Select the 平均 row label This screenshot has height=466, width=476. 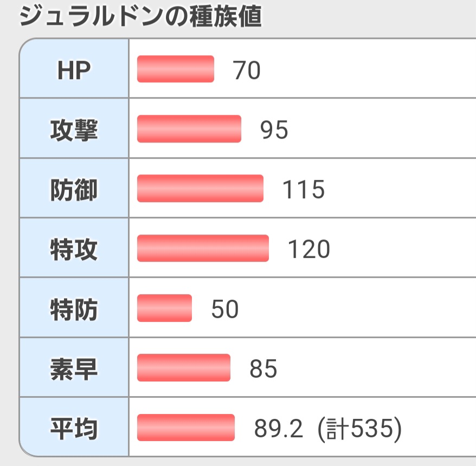74,428
